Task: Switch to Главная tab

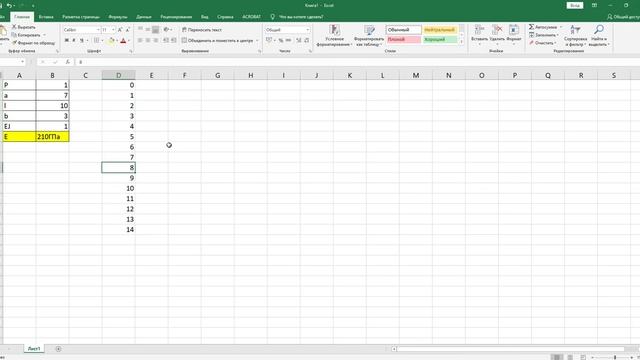Action: pos(22,17)
